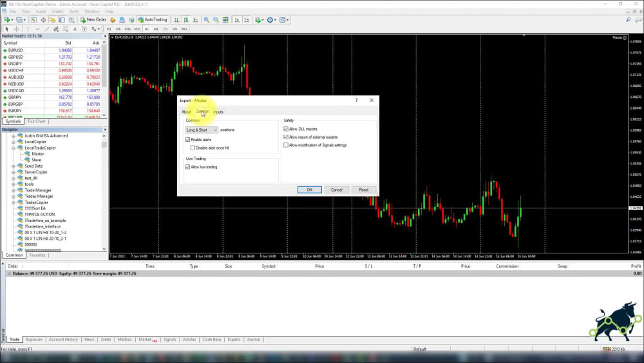
Task: Expand Justin Grid EA Advanced node
Action: [x=13, y=135]
